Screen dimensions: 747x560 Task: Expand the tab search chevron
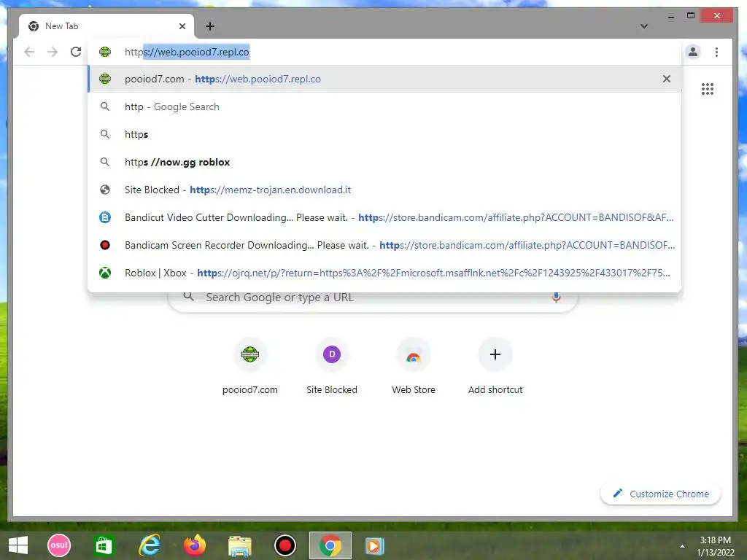click(644, 26)
